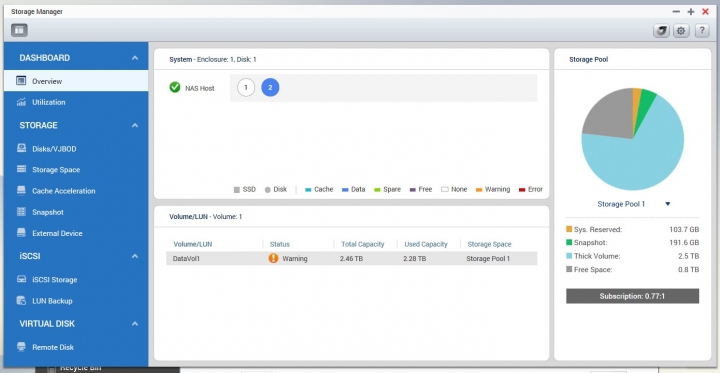Open LUN Backup page

[76, 301]
